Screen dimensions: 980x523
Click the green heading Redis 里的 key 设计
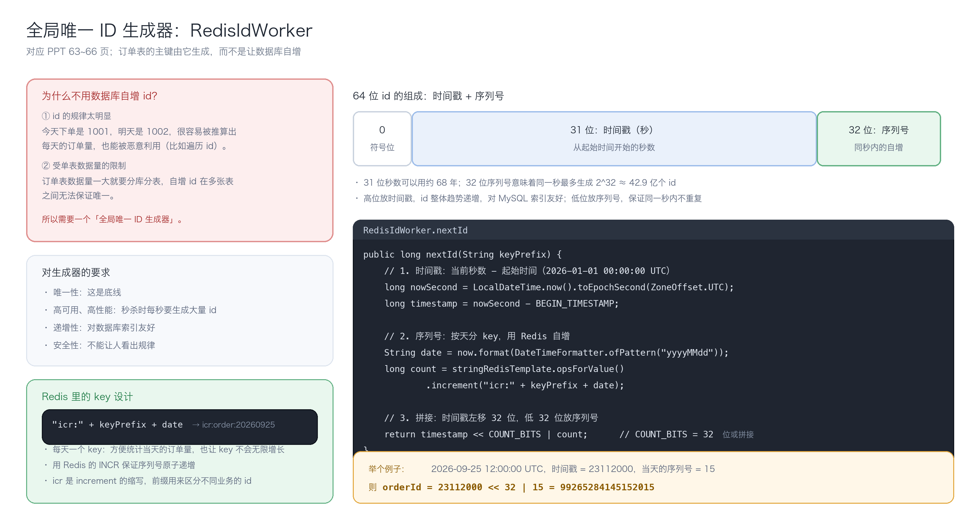pos(87,396)
